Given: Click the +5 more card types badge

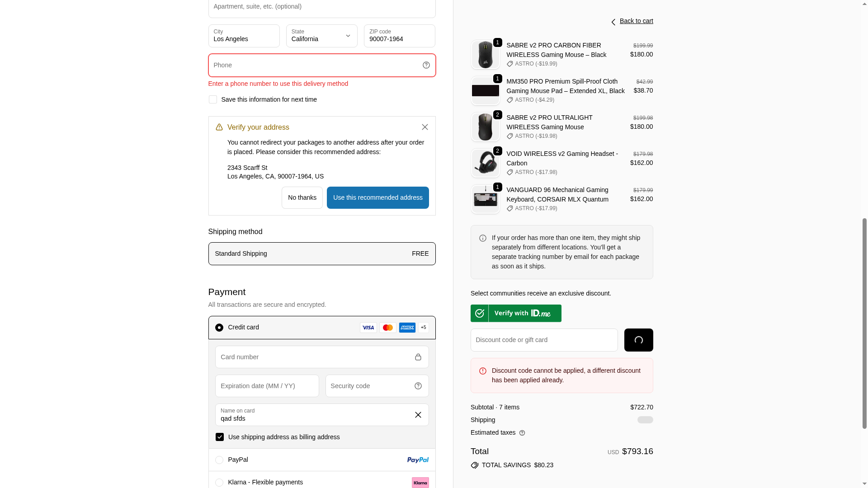Looking at the screenshot, I should click(x=423, y=328).
